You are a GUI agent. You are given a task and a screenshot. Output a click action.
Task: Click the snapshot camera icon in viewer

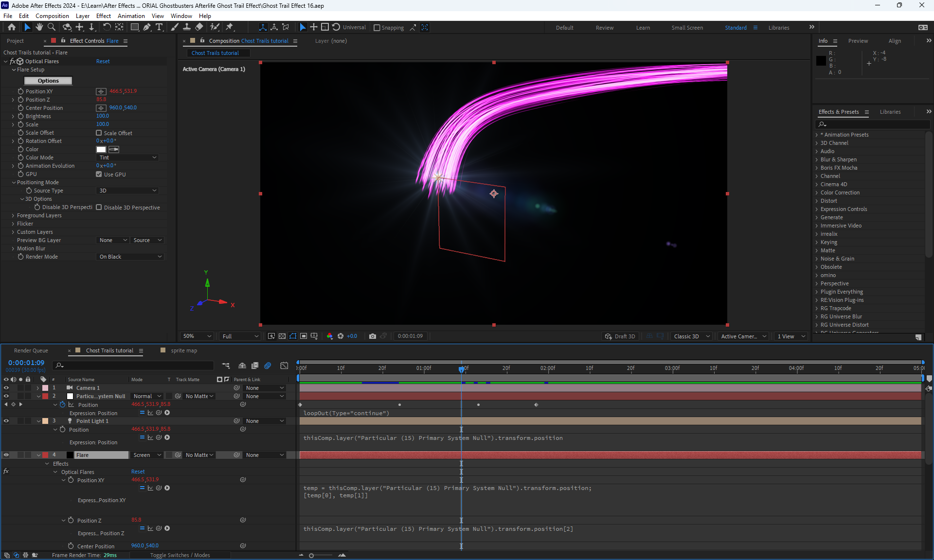click(x=372, y=336)
